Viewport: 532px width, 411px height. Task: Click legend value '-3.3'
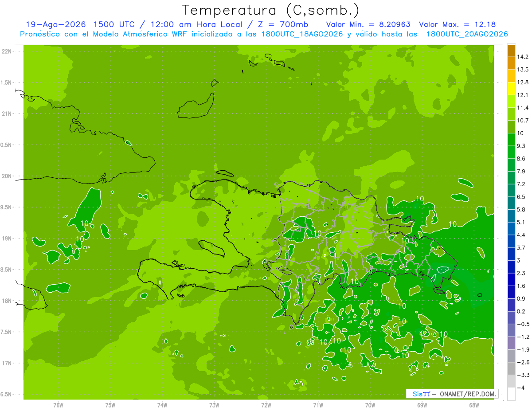click(523, 375)
